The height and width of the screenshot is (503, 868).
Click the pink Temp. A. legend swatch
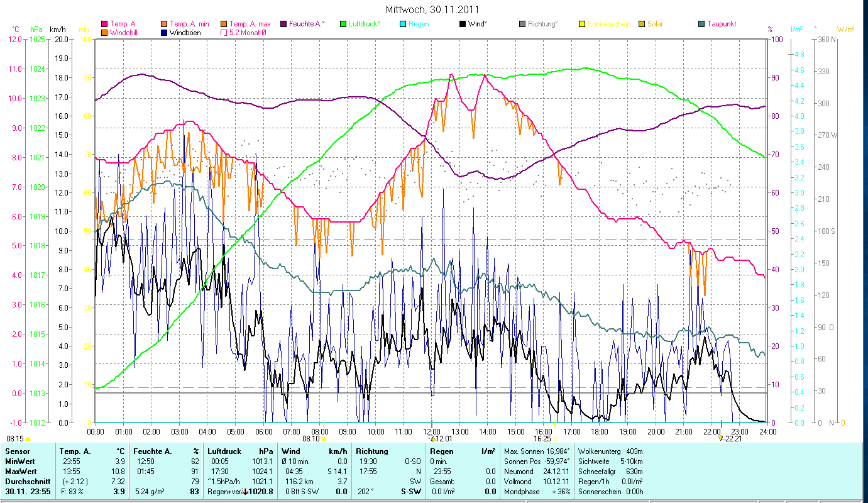[104, 24]
